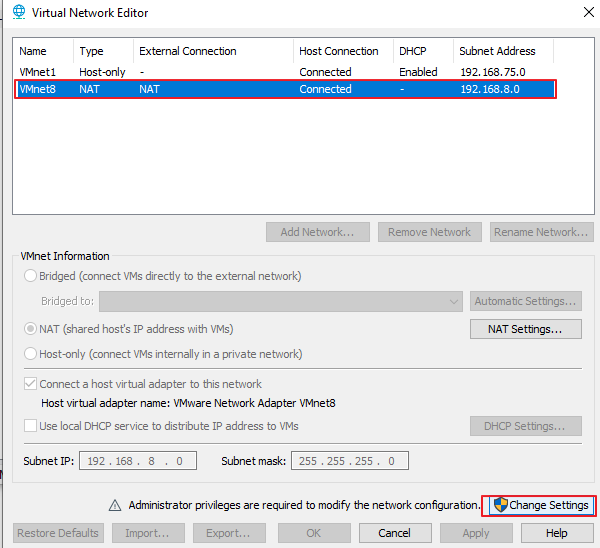The image size is (600, 548).
Task: Click Rename Network button
Action: [542, 232]
